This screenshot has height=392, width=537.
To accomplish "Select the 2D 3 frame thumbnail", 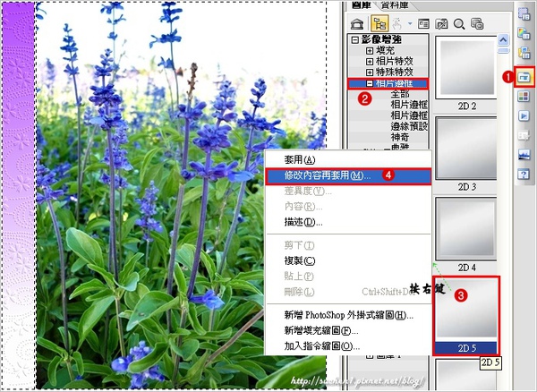I will (466, 148).
